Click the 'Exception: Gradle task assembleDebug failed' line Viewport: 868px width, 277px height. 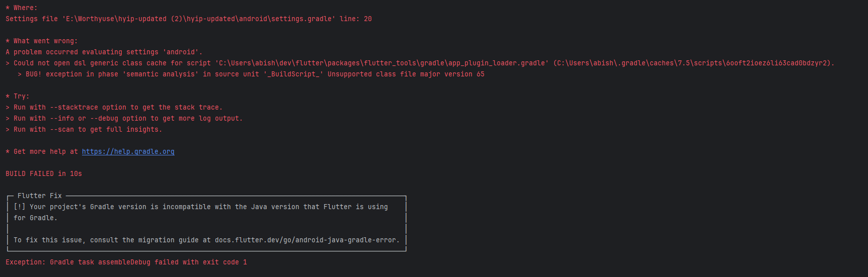pyautogui.click(x=126, y=262)
